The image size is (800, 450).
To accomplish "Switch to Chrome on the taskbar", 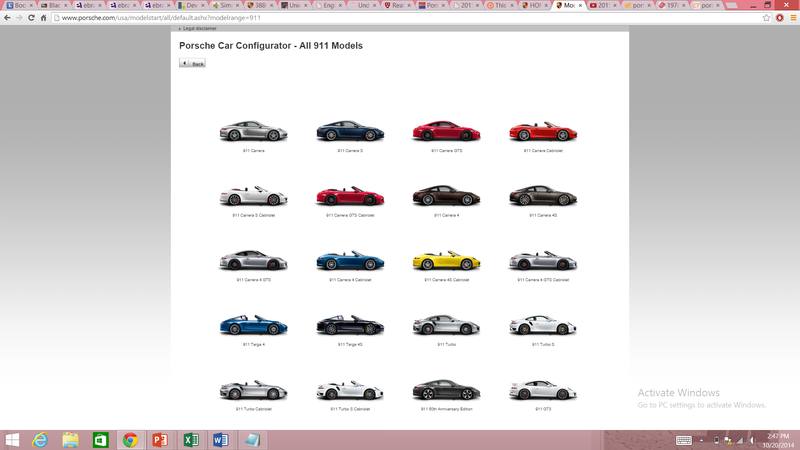I will 130,440.
